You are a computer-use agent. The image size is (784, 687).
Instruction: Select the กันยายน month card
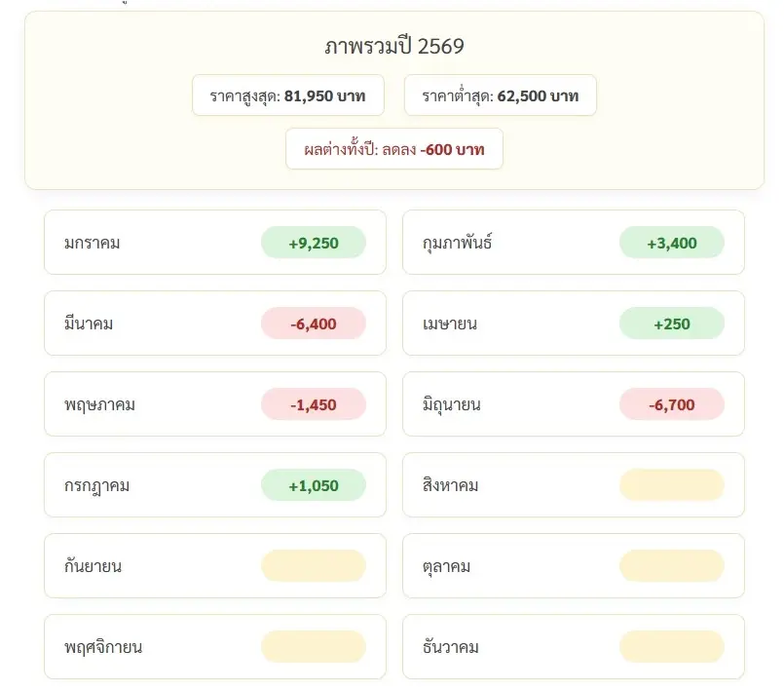(x=215, y=566)
